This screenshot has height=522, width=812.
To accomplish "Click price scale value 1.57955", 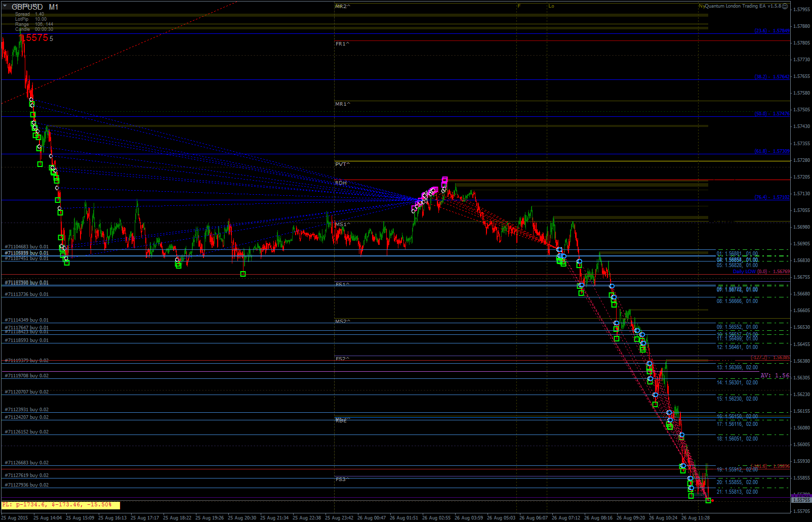I will coord(801,9).
